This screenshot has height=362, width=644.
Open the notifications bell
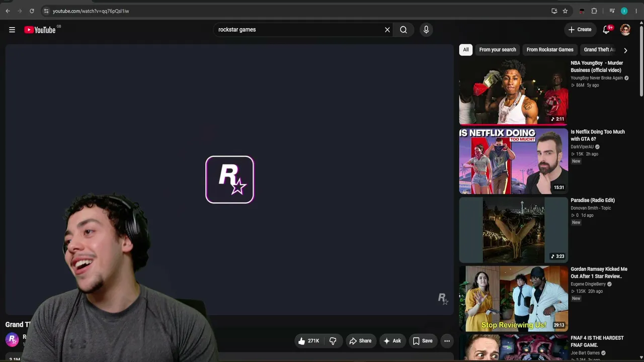pyautogui.click(x=607, y=30)
